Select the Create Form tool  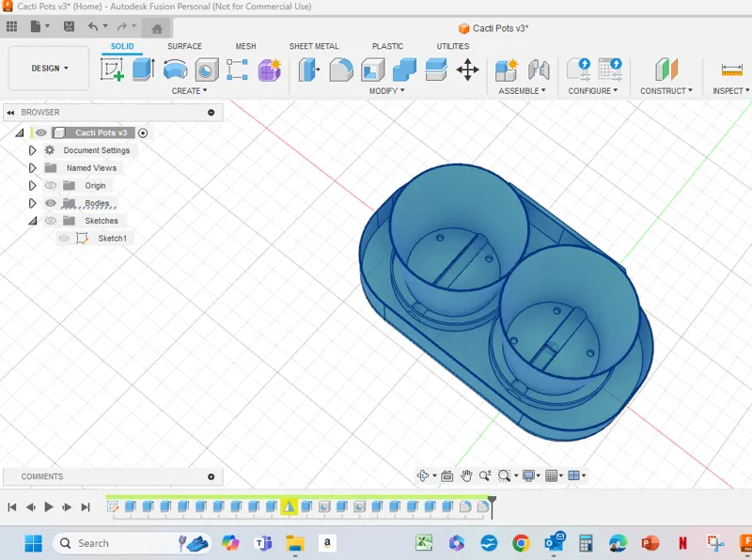(x=270, y=70)
